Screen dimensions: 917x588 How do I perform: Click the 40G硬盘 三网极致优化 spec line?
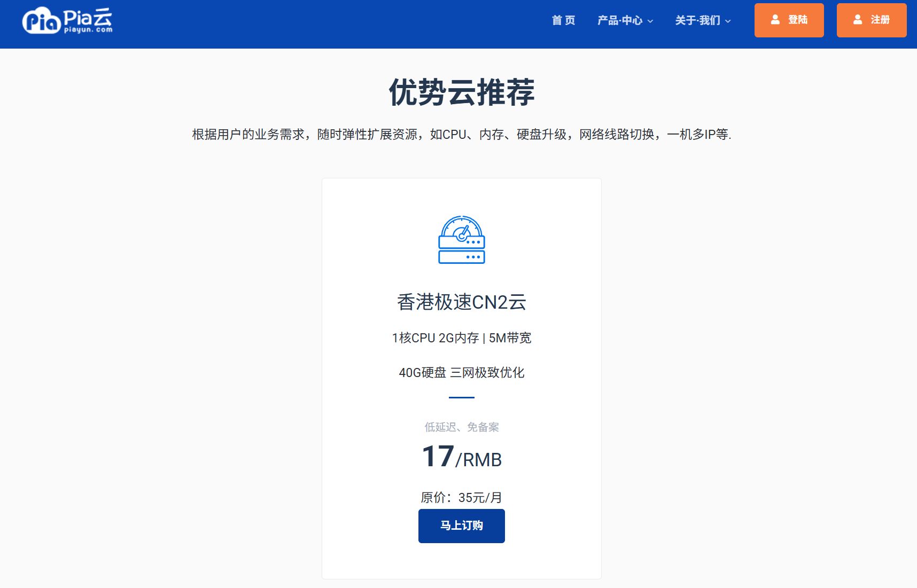(x=462, y=373)
